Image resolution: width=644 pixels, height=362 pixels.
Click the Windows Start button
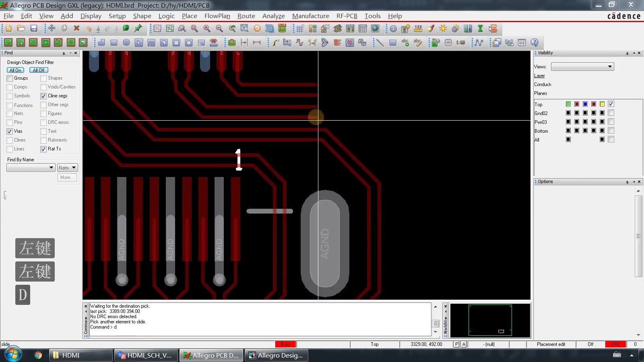[x=12, y=354]
